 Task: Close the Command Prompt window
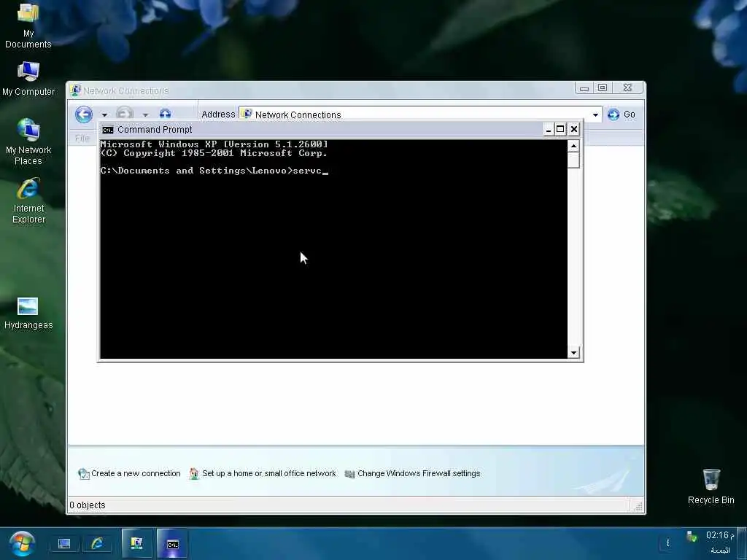tap(574, 129)
